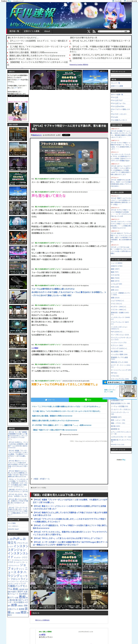The width and height of the screenshot is (138, 644).
Task: Expand the ジョブ (5762) category
Action: 123,301
